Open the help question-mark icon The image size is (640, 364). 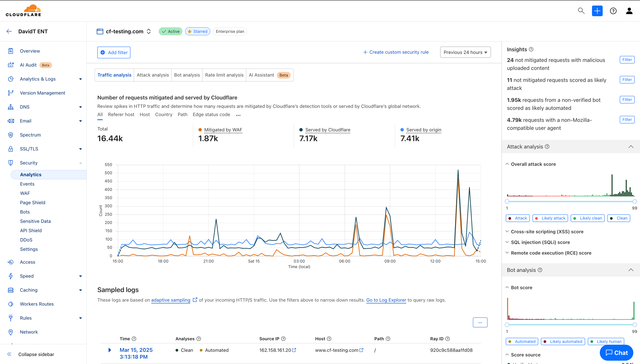[x=613, y=11]
